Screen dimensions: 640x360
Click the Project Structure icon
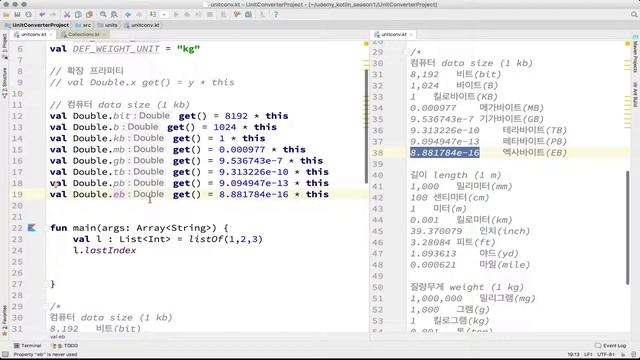pyautogui.click(x=248, y=14)
